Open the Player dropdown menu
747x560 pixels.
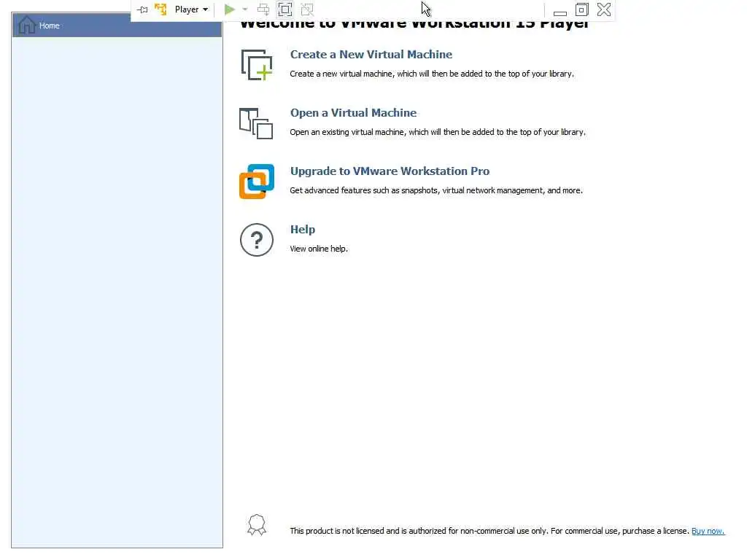191,9
